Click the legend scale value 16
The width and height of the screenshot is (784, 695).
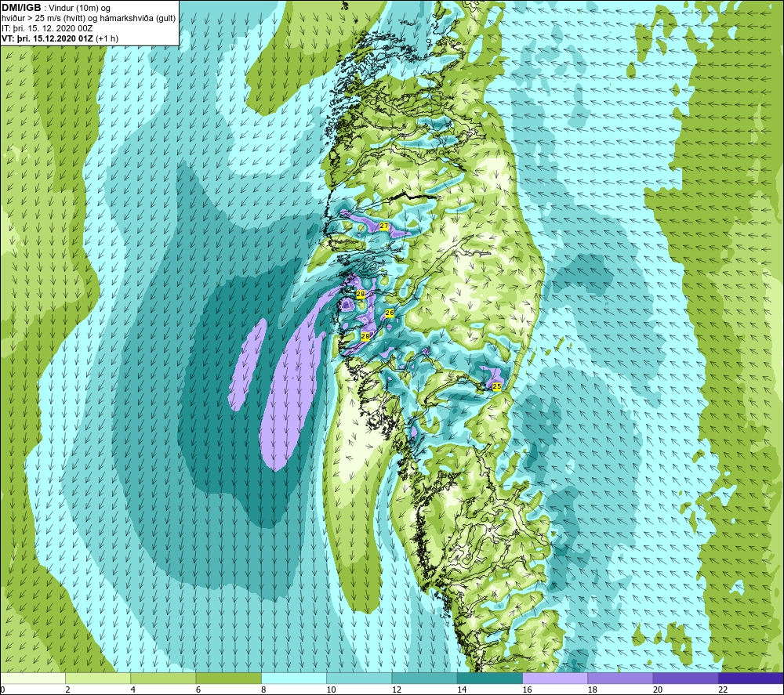coord(527,690)
